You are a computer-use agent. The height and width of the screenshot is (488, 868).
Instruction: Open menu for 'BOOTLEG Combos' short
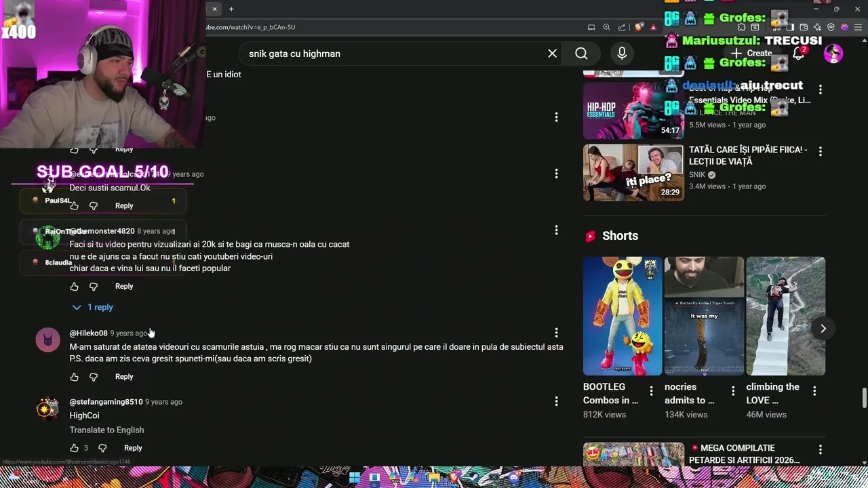[651, 391]
